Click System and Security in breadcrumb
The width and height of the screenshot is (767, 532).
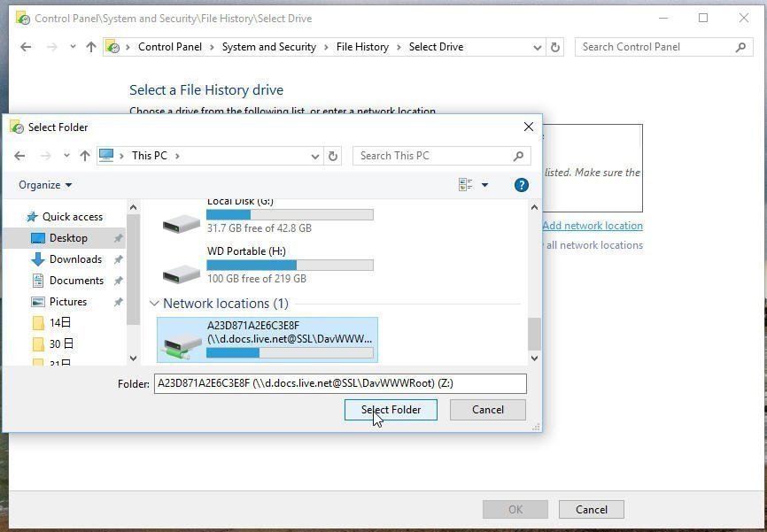[268, 47]
